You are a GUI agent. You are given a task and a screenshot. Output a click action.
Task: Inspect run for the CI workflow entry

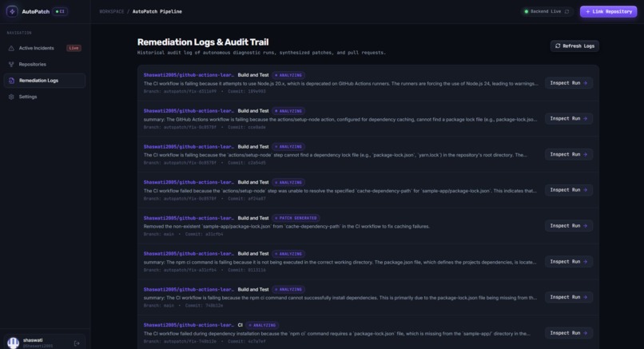[x=568, y=333]
